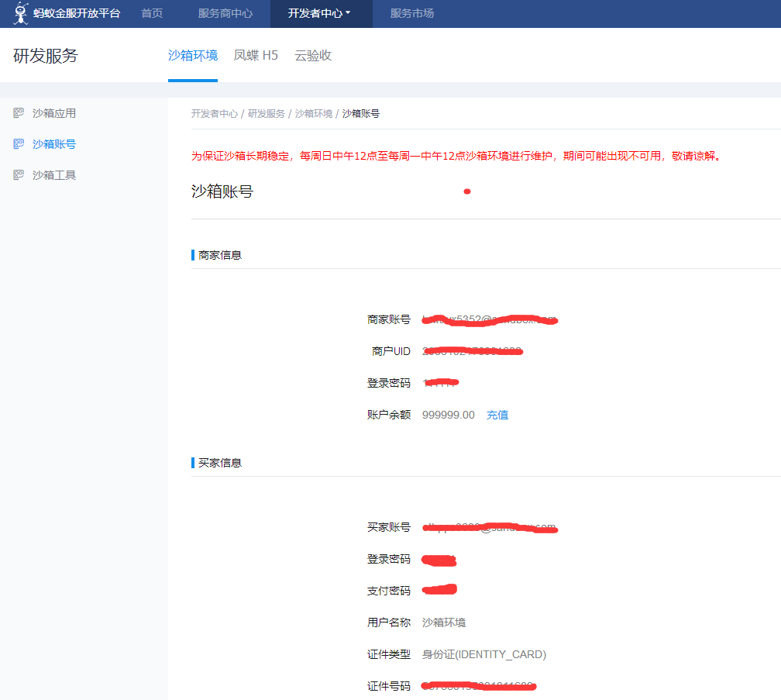Click the 沙箱环境 value beside 用户名称
The width and height of the screenshot is (781, 700).
pyautogui.click(x=444, y=622)
